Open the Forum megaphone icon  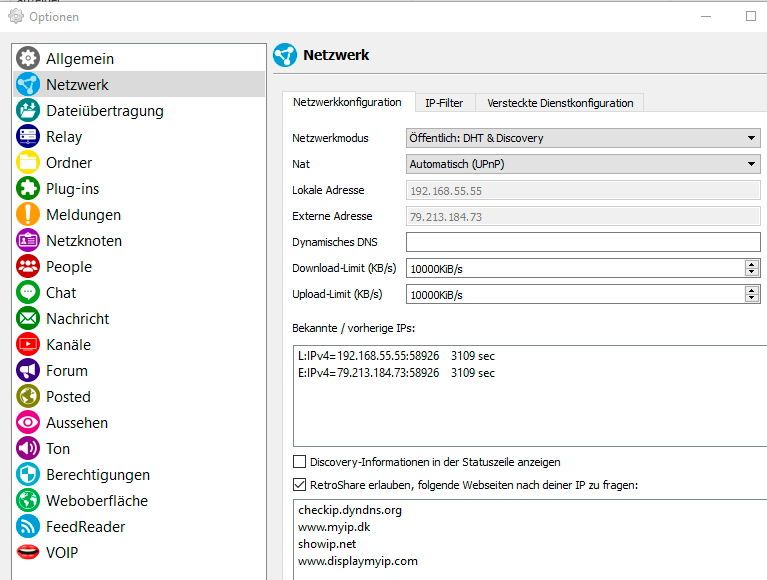pos(28,370)
